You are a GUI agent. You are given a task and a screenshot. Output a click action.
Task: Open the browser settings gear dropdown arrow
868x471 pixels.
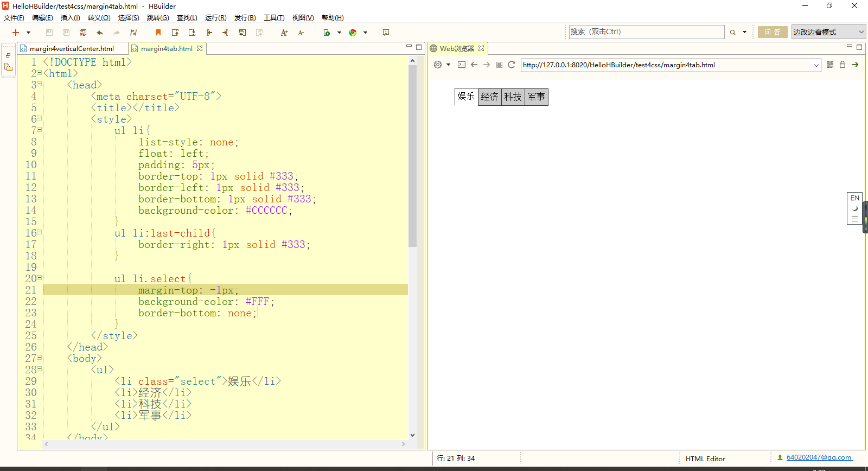coord(448,65)
